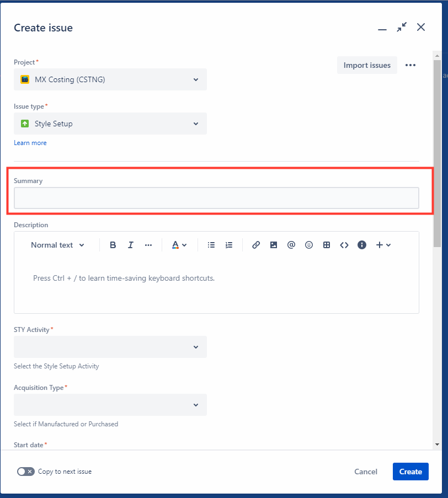Open the emoji picker in toolbar
This screenshot has width=448, height=498.
[309, 245]
